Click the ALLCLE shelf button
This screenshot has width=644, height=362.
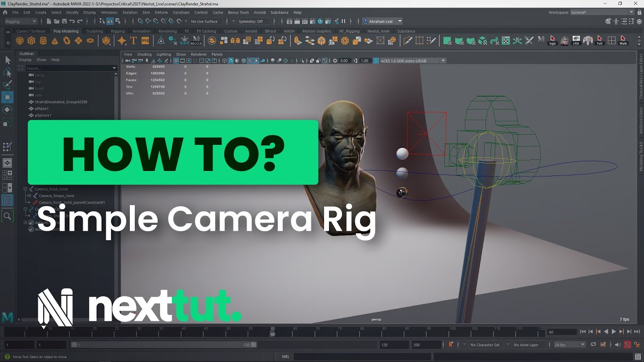tap(196, 41)
